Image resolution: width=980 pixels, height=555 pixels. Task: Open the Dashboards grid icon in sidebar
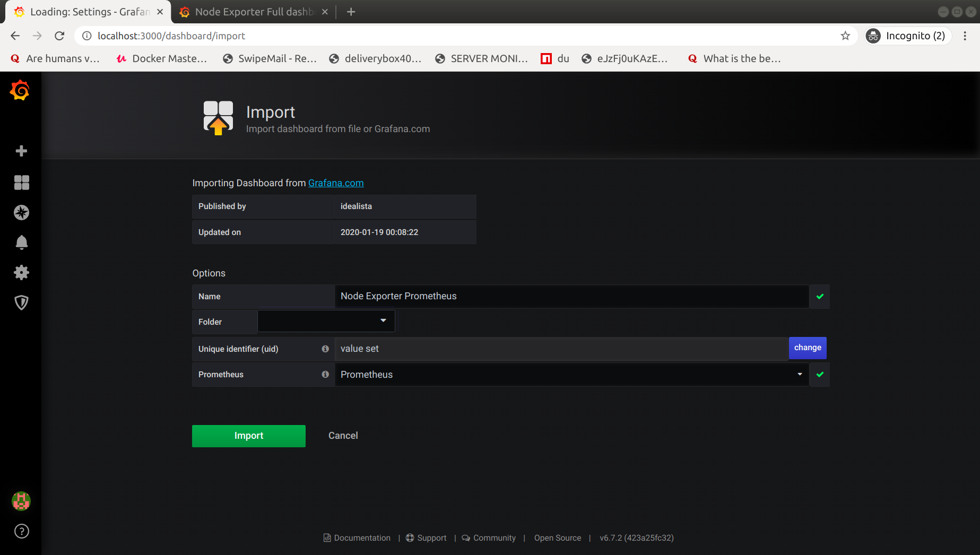tap(21, 183)
